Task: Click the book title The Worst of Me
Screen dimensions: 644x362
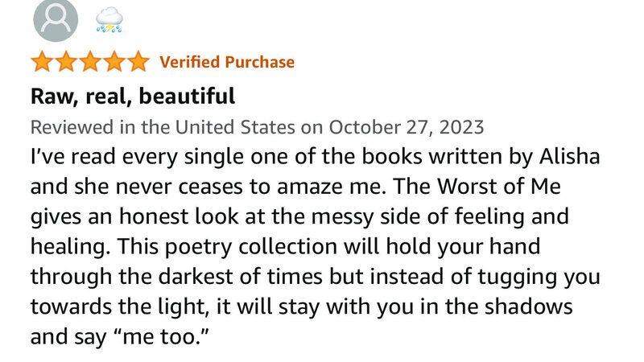Action: [477, 187]
